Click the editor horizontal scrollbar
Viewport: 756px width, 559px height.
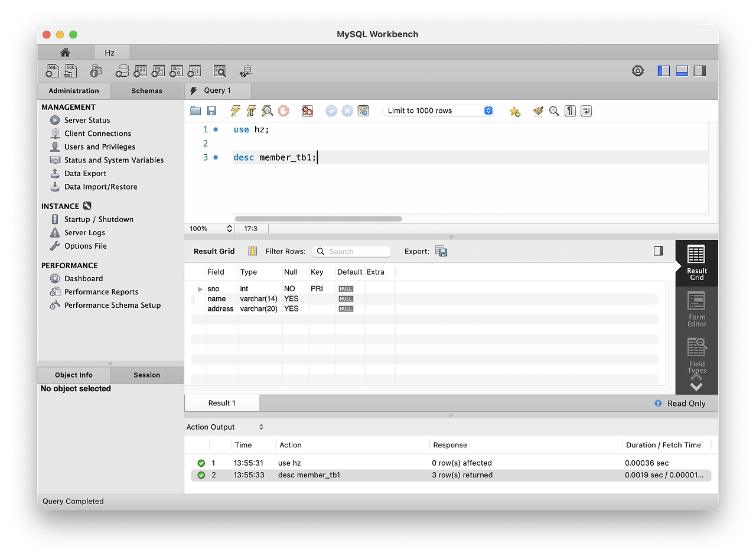click(x=318, y=219)
